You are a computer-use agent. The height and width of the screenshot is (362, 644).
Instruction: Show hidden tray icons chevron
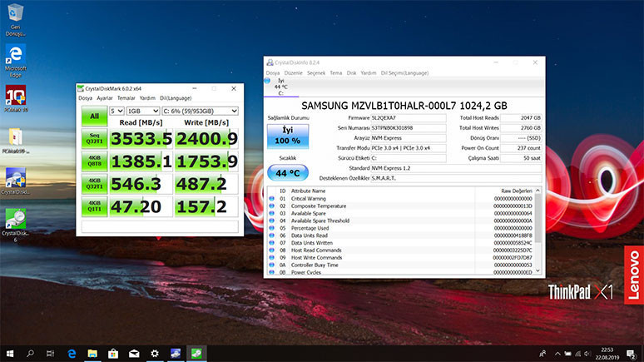pyautogui.click(x=557, y=354)
